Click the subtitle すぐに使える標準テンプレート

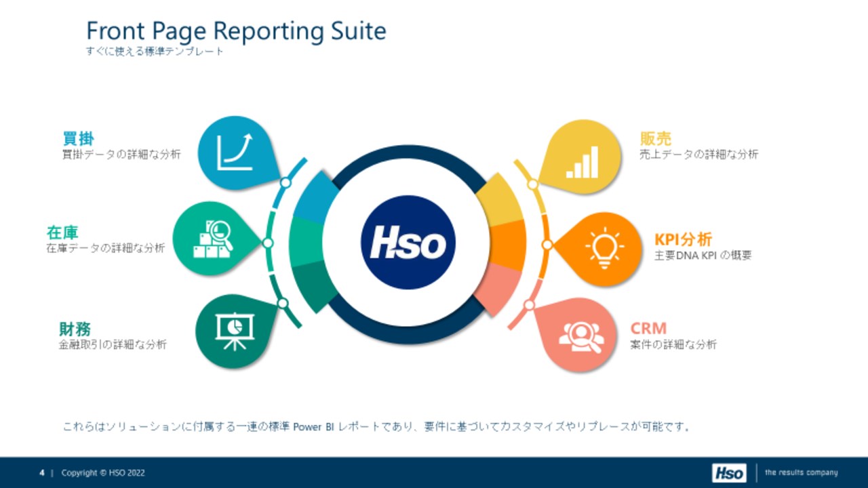point(155,51)
